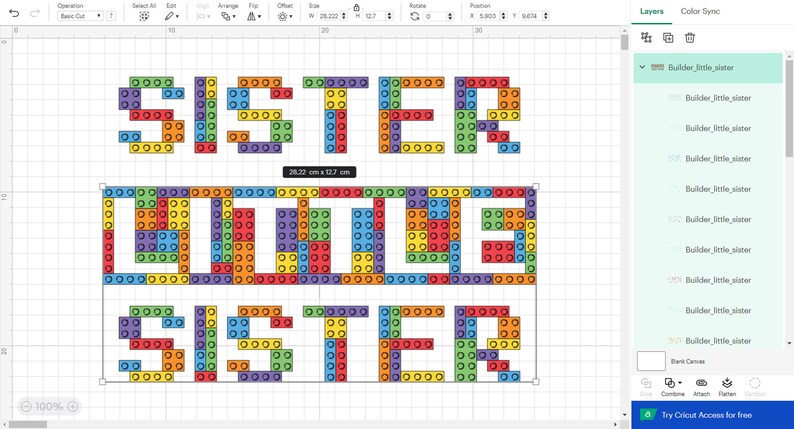Click the Rotate icon
The image size is (794, 429).
pos(415,16)
